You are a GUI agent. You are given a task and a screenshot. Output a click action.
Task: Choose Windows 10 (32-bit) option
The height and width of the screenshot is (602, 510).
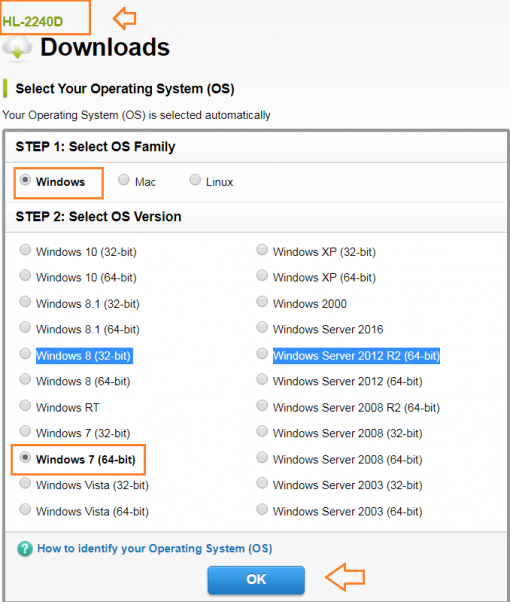point(25,250)
